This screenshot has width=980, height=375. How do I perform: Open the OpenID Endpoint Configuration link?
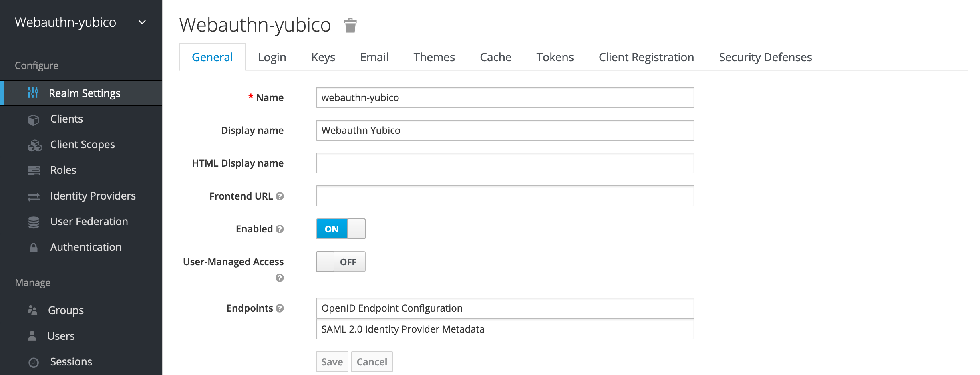click(392, 308)
